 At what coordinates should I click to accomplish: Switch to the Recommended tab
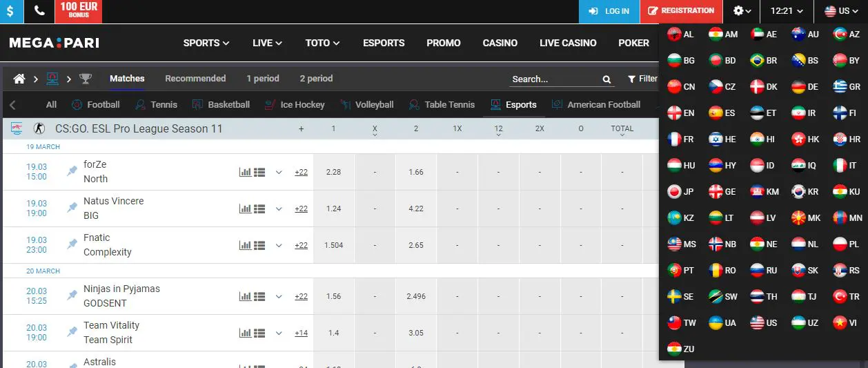195,79
